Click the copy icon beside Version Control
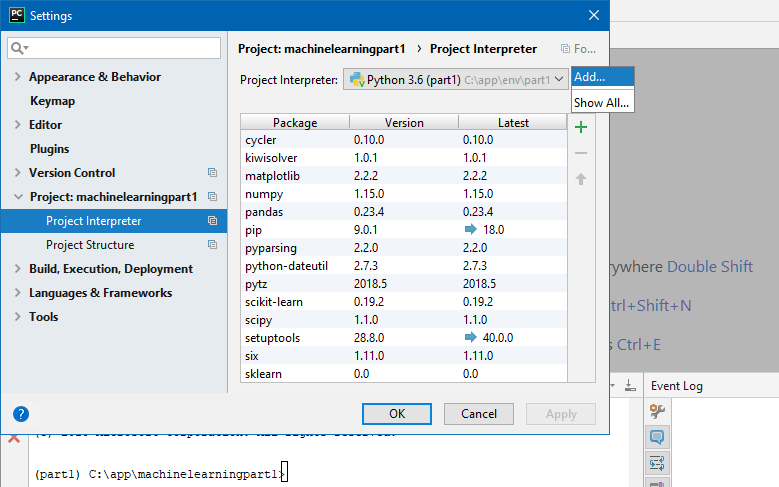This screenshot has width=779, height=487. [x=212, y=173]
